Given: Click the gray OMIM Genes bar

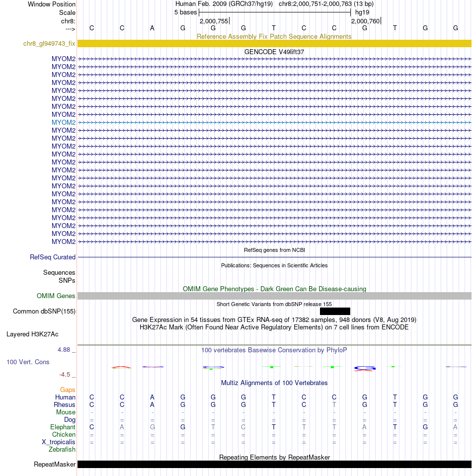Looking at the screenshot, I should click(x=274, y=296).
